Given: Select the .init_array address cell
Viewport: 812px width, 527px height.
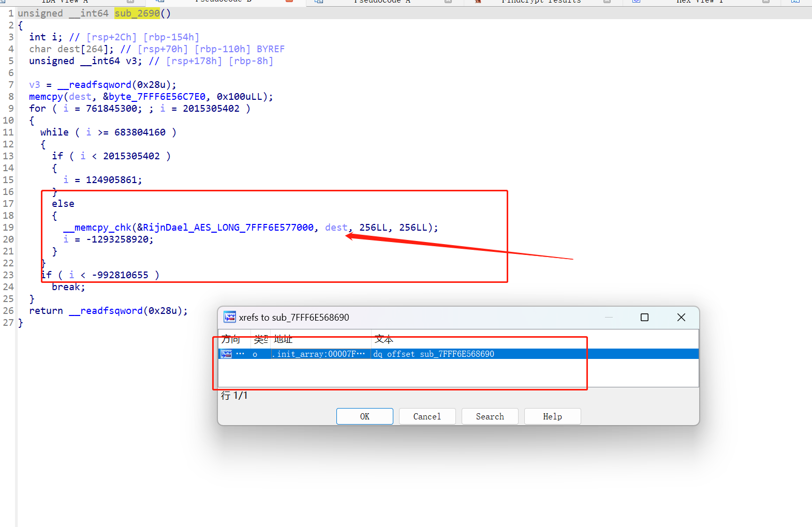Looking at the screenshot, I should pos(320,354).
